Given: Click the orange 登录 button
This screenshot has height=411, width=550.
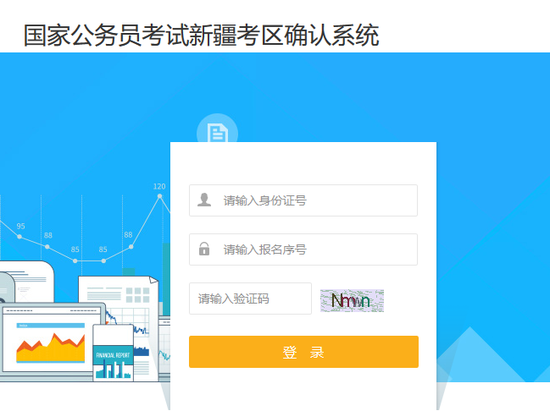Looking at the screenshot, I should (304, 352).
